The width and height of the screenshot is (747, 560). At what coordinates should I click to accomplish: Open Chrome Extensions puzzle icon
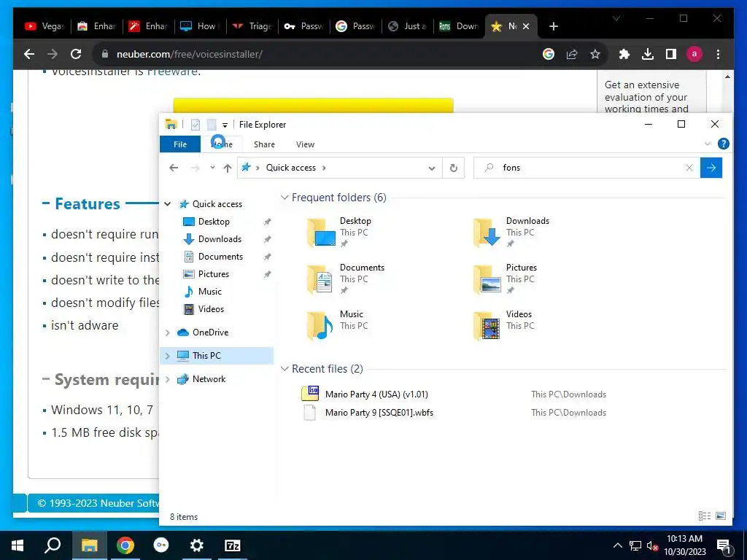(x=624, y=54)
